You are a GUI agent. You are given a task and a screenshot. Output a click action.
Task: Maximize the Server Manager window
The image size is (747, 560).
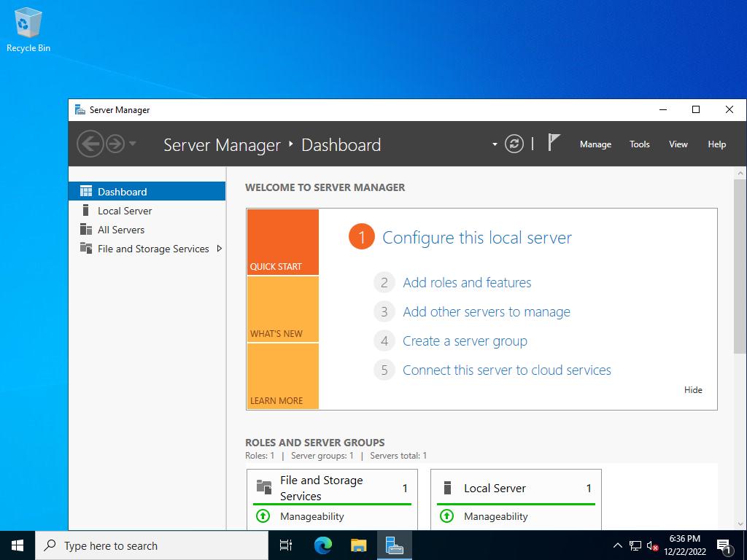pos(695,109)
